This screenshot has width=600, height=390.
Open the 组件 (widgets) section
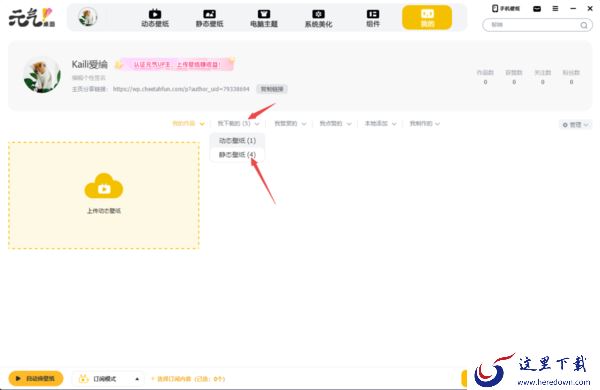tap(373, 18)
